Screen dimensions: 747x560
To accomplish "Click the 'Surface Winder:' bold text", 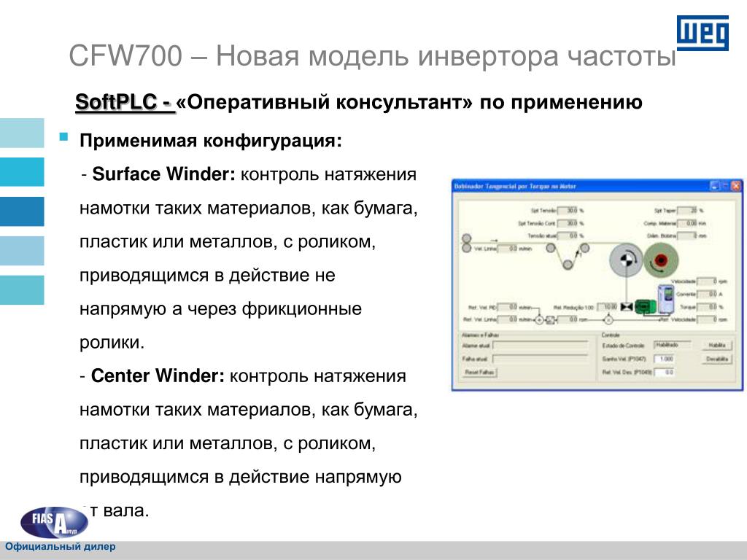I will 164,174.
